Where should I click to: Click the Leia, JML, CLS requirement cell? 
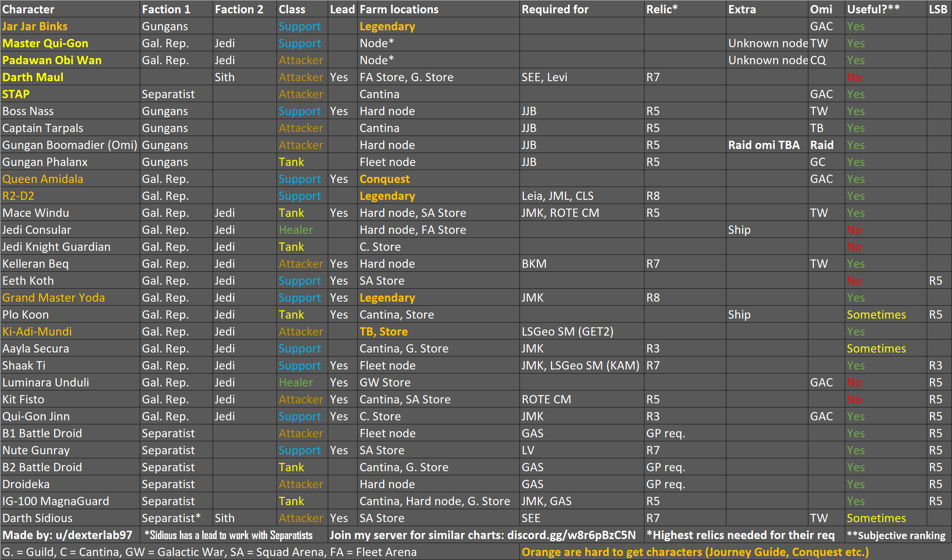(x=557, y=196)
